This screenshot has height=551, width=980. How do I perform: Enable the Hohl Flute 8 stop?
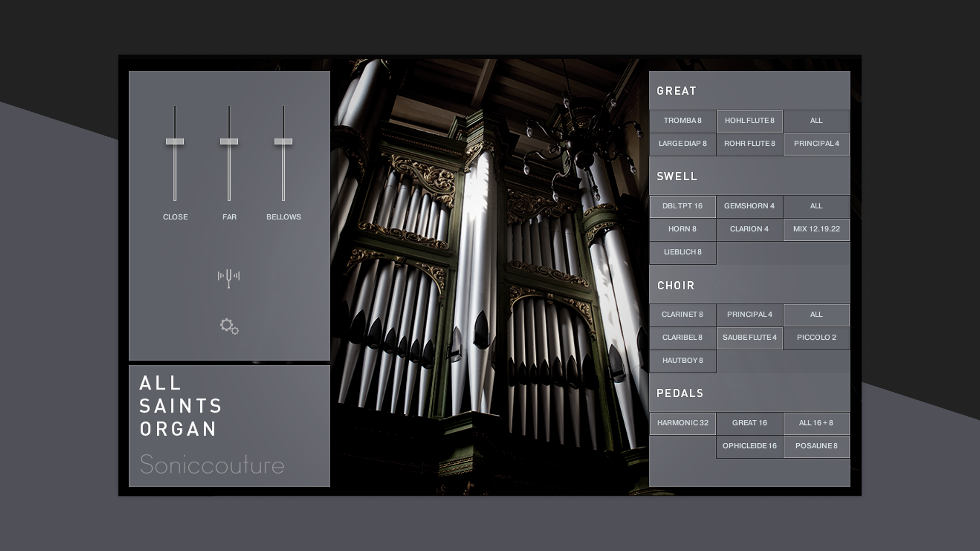[749, 121]
